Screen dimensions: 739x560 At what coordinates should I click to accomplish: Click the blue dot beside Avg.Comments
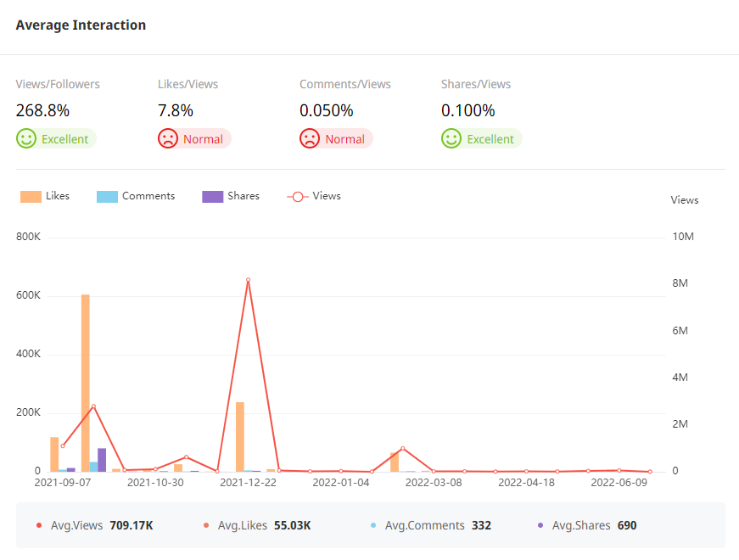373,526
